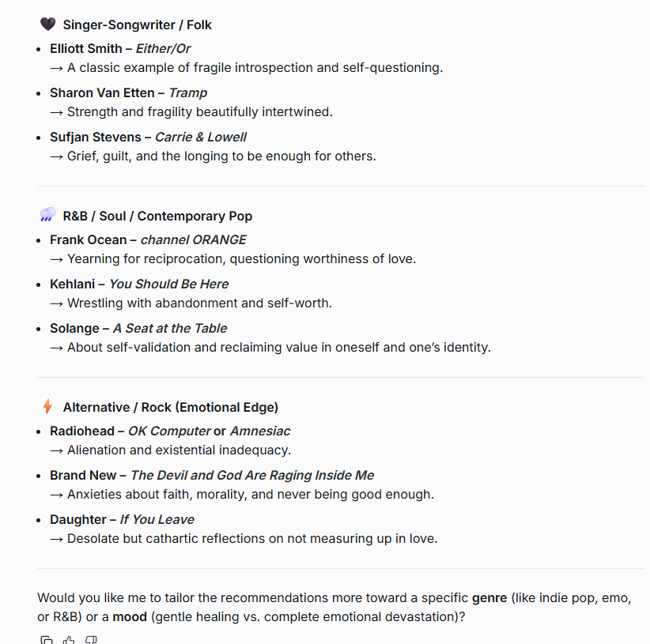Click the album title Either/Or

point(163,48)
